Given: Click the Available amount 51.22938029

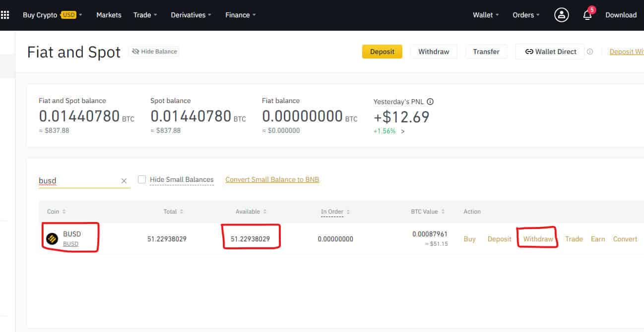Looking at the screenshot, I should (x=250, y=239).
